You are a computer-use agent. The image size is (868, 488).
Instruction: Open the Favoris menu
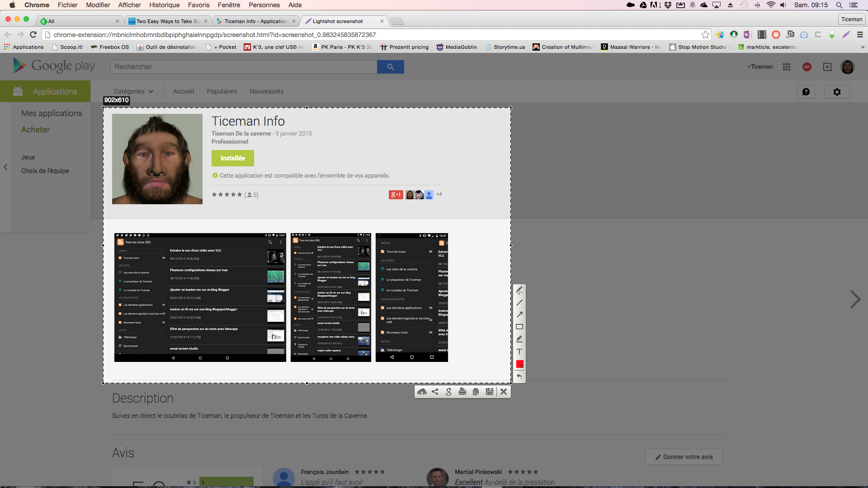[x=198, y=5]
